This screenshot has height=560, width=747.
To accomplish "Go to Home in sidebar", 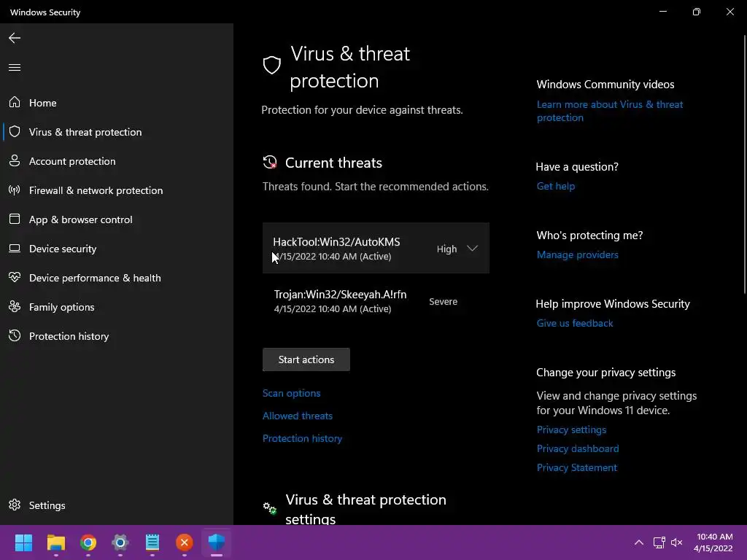I will tap(42, 103).
